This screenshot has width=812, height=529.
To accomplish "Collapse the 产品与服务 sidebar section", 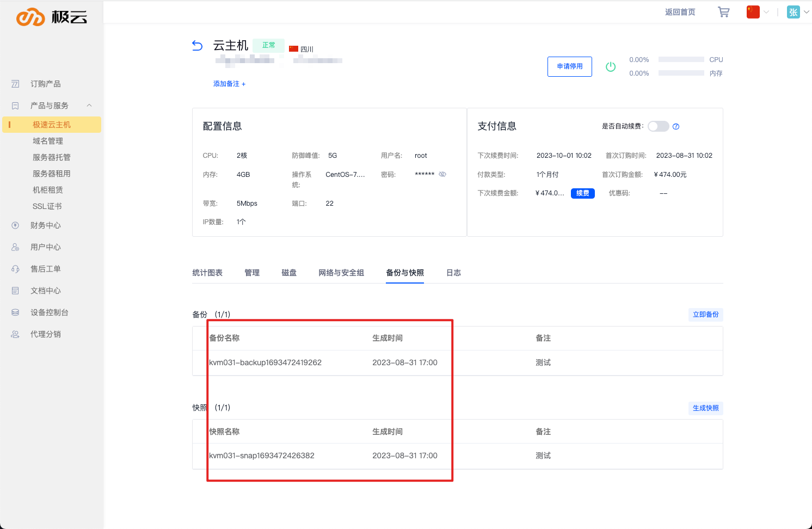I will tap(89, 106).
